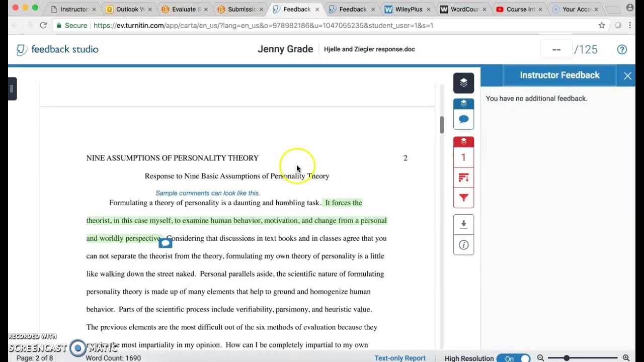Open the similarity filter funnel icon

(x=463, y=198)
